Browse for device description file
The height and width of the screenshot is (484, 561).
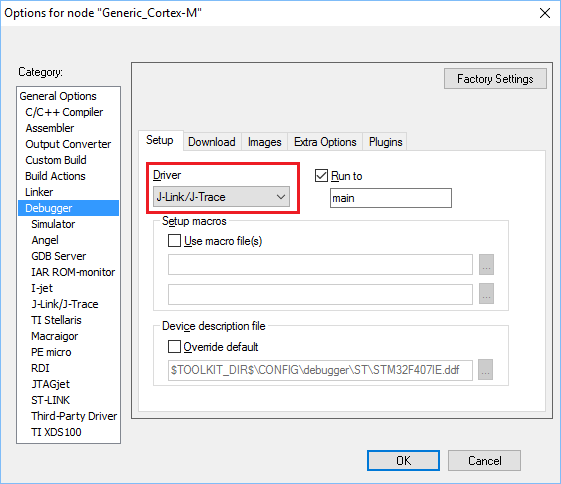point(486,370)
